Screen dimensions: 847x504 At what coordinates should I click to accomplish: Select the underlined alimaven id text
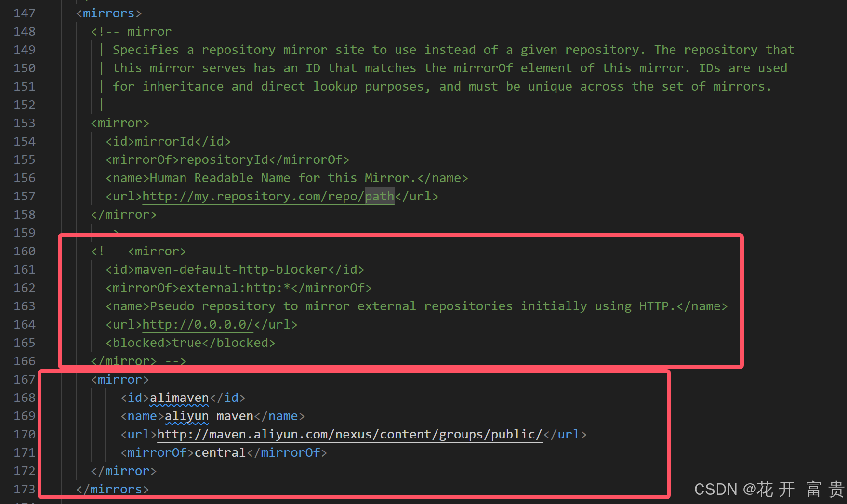179,398
